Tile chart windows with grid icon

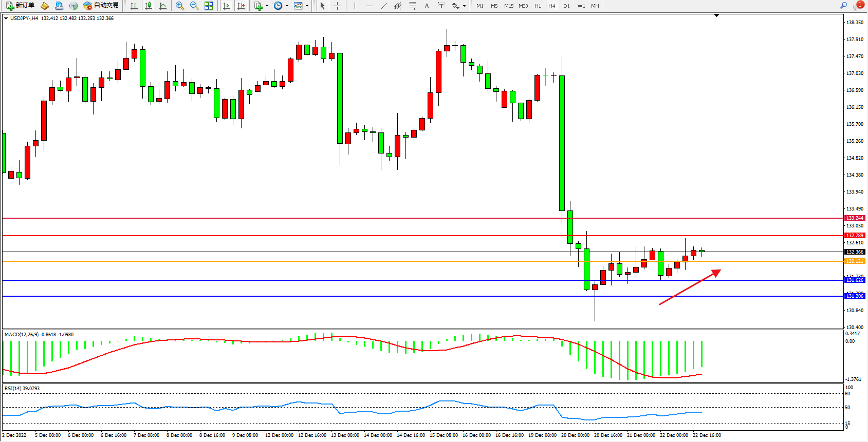pos(209,6)
